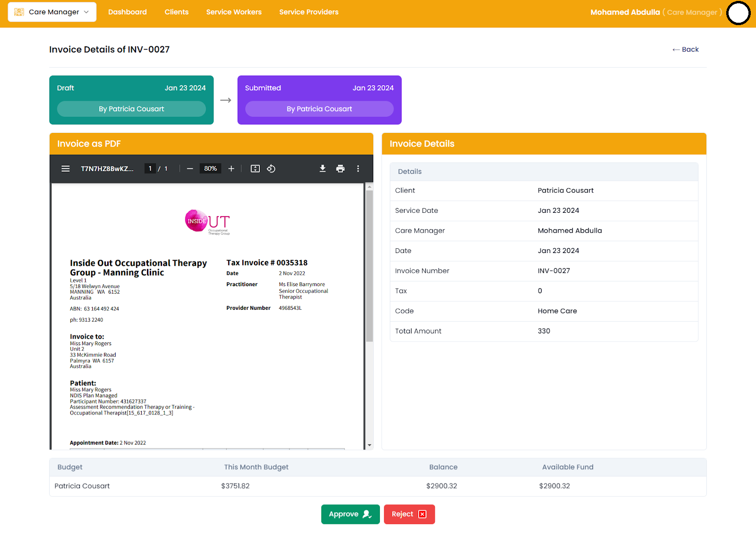Open the Dashboard menu item
The width and height of the screenshot is (756, 533).
click(127, 12)
